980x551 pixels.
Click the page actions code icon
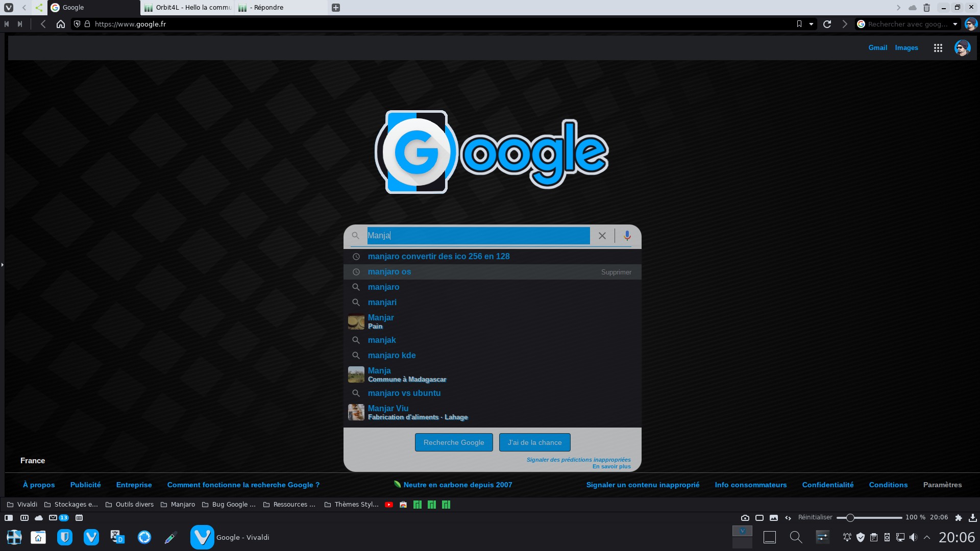click(x=788, y=517)
